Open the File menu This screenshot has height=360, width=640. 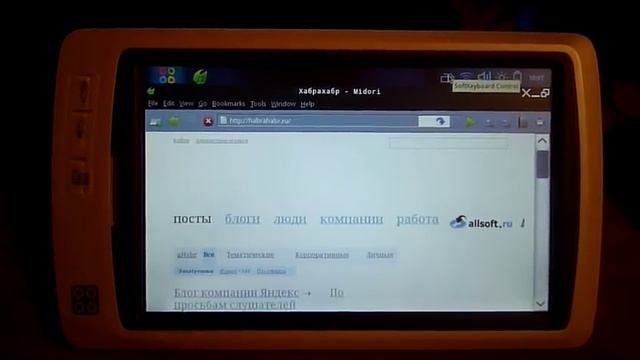tap(153, 104)
